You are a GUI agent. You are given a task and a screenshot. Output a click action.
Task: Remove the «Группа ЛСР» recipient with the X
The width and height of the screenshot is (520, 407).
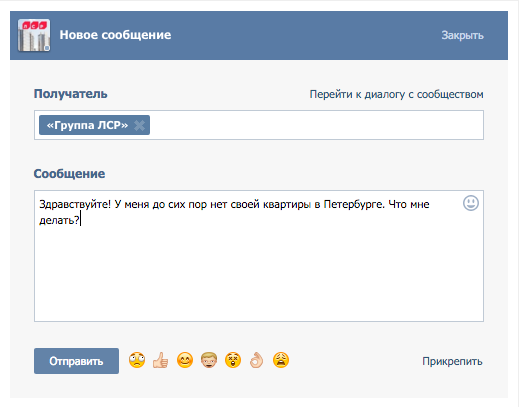click(139, 125)
